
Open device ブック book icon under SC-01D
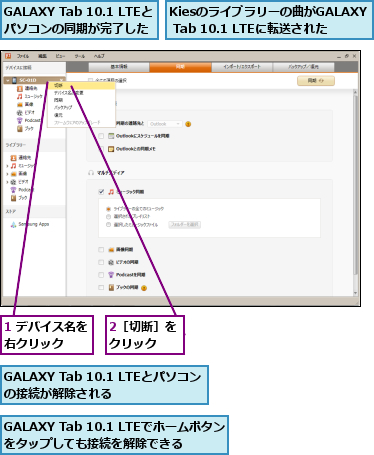coord(20,129)
